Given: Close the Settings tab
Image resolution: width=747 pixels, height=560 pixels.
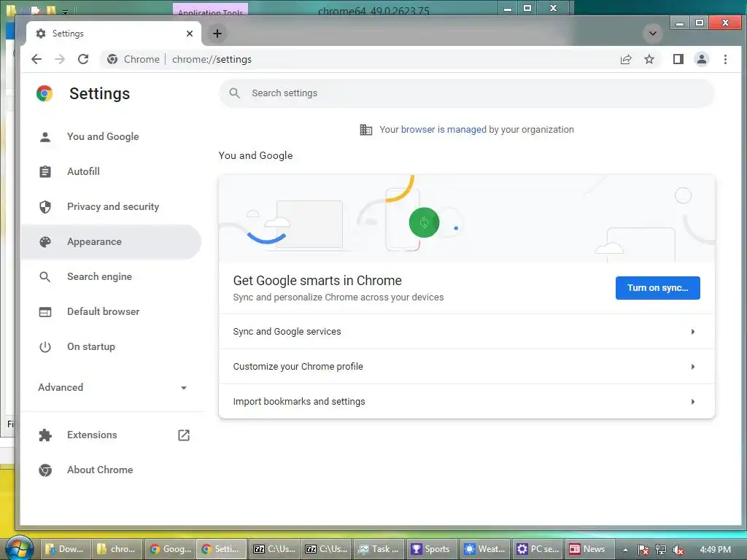Looking at the screenshot, I should (x=190, y=34).
